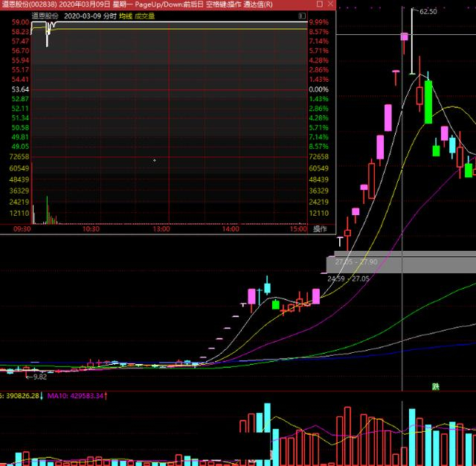Click the 成交量 legend label
The height and width of the screenshot is (466, 476).
click(x=144, y=16)
